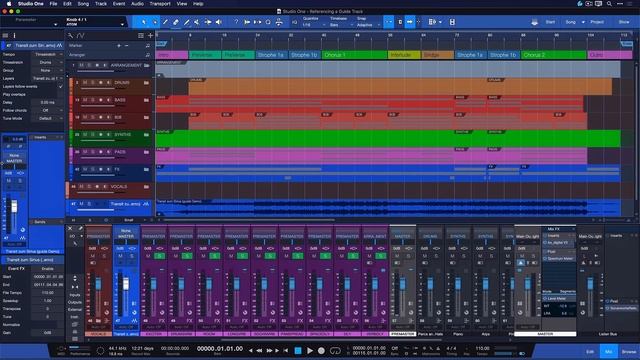Select the Range tool
640x360 pixels.
(x=154, y=22)
